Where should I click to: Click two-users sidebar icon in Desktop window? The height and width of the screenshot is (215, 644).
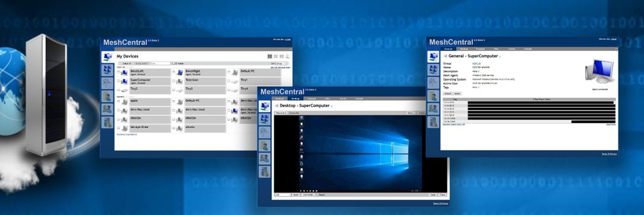pyautogui.click(x=264, y=159)
